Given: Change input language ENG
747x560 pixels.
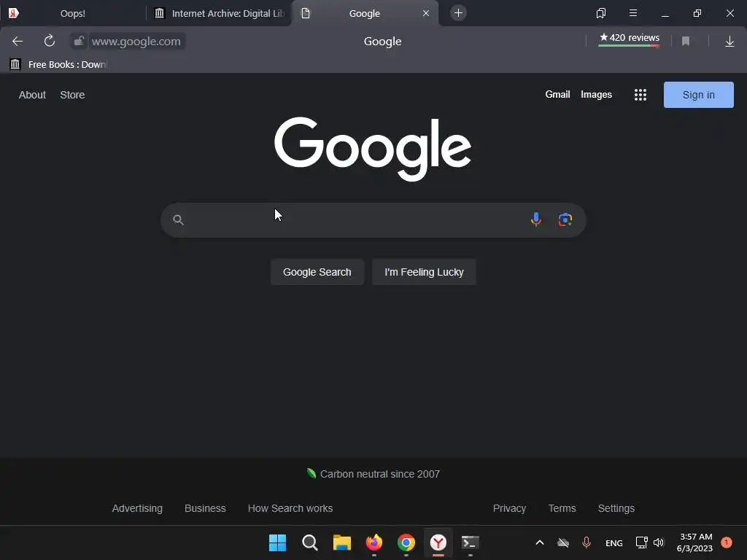Looking at the screenshot, I should [614, 542].
